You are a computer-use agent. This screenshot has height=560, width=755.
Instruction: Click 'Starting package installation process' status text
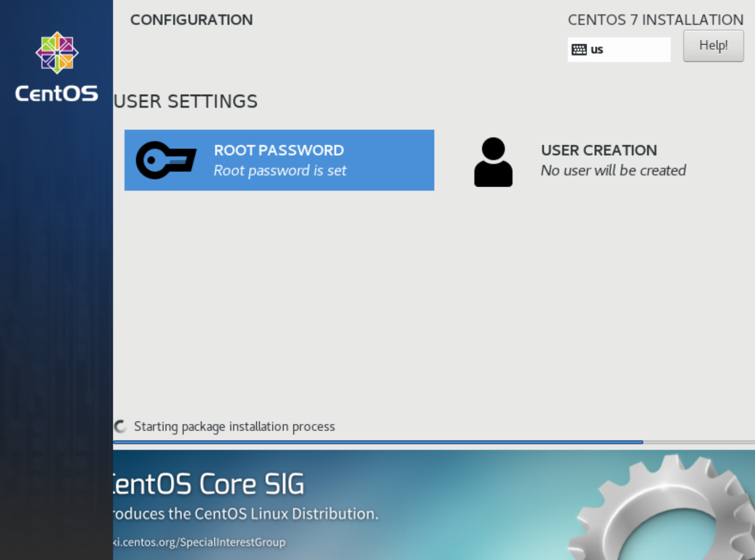pyautogui.click(x=234, y=427)
